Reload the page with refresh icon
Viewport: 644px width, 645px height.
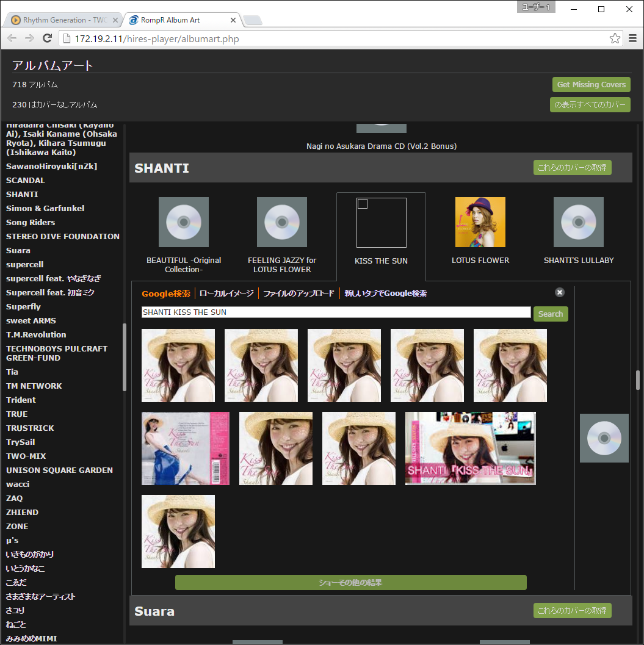(x=48, y=38)
